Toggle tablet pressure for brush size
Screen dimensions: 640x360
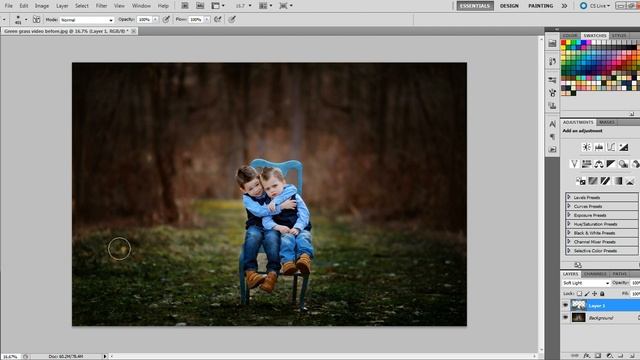(232, 19)
